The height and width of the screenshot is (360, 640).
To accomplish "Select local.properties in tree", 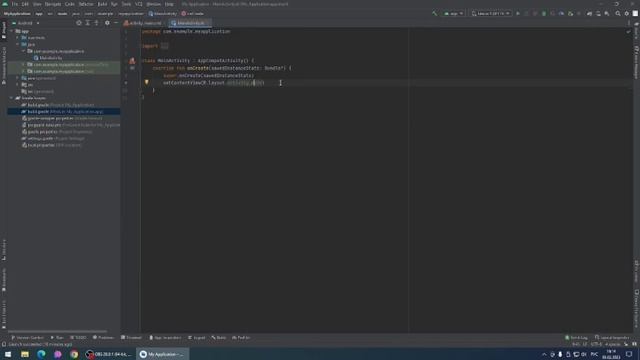I will pos(51,145).
